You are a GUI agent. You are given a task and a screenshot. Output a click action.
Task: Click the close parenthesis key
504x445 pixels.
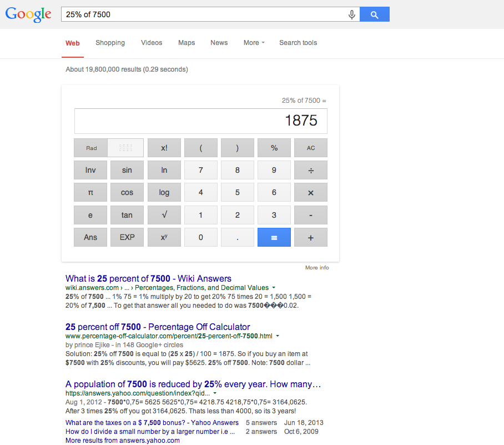[238, 148]
